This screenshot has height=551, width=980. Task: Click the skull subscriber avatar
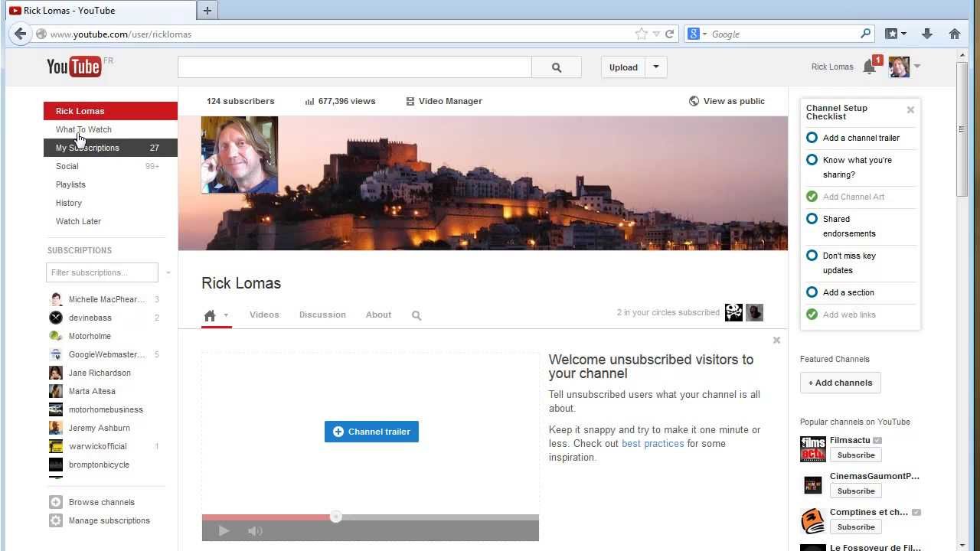[733, 312]
